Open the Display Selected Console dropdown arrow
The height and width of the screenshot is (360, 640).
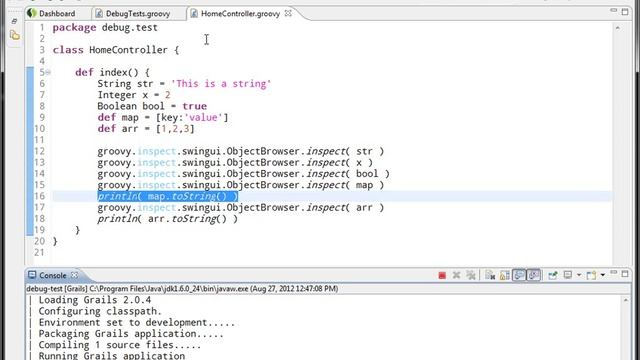(x=579, y=275)
